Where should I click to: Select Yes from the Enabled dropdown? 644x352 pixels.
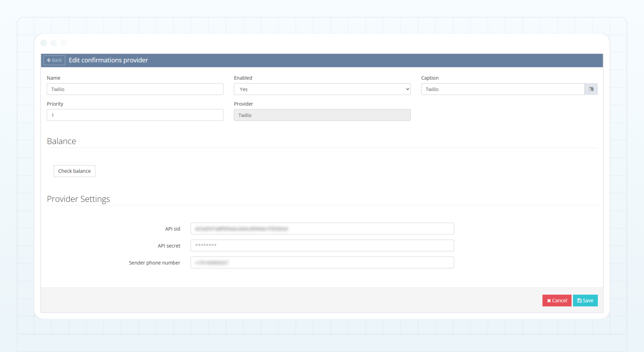click(322, 89)
